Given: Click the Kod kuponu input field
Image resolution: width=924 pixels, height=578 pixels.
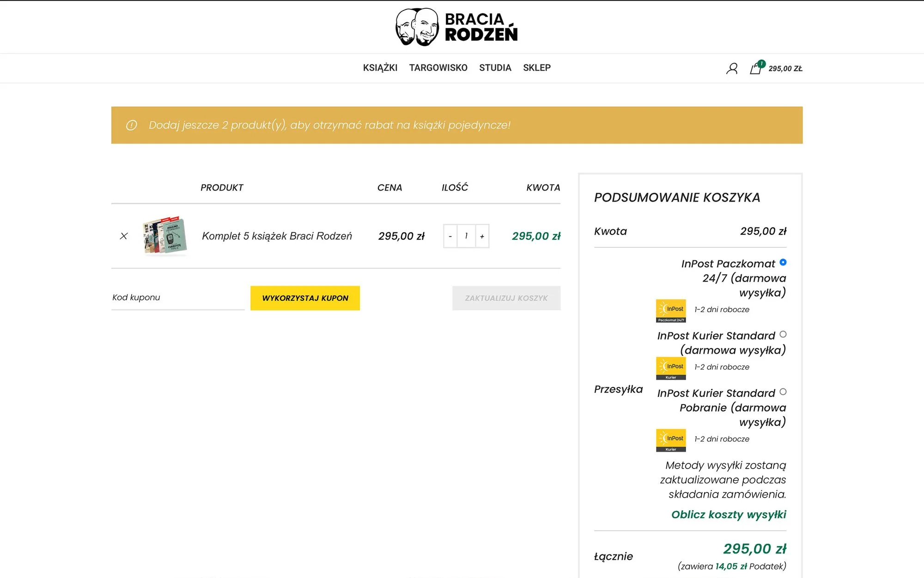Looking at the screenshot, I should point(178,298).
